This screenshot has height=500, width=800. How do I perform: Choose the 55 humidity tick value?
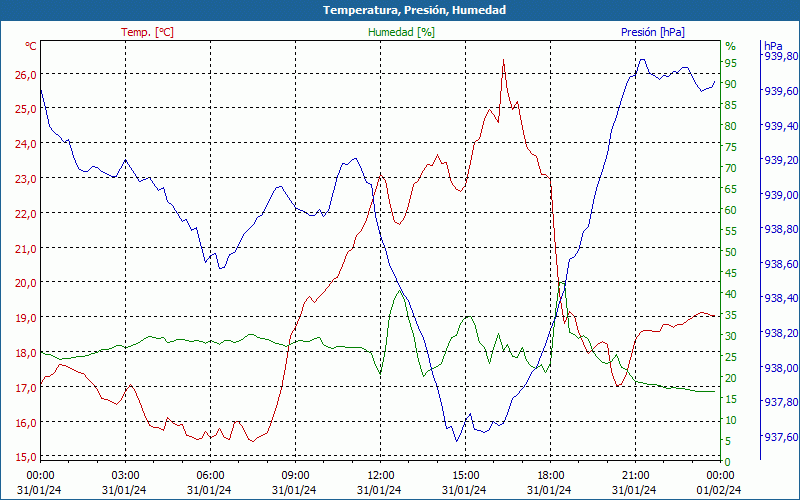(x=731, y=231)
